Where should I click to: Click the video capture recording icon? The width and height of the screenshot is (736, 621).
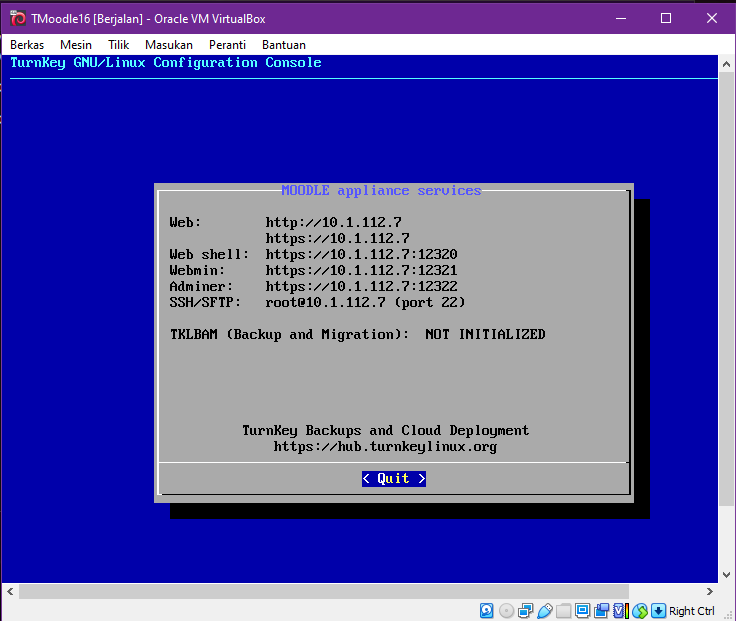coord(601,611)
